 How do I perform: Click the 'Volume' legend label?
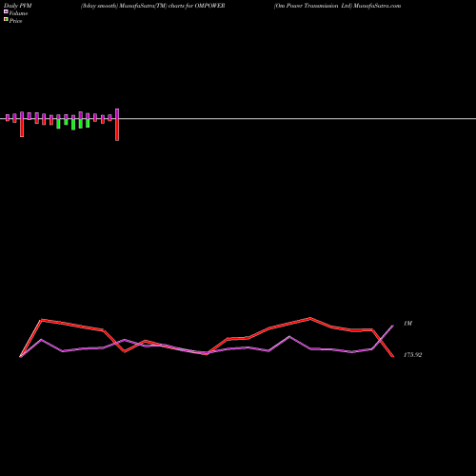[18, 13]
